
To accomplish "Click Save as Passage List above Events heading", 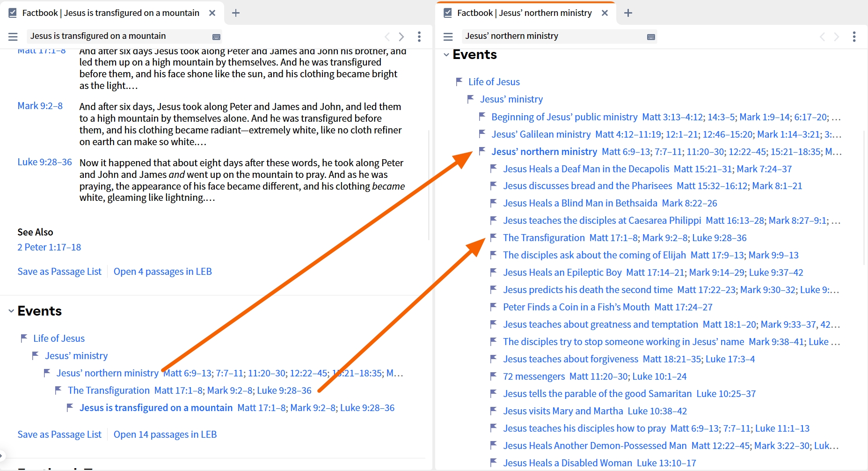I will click(x=59, y=272).
